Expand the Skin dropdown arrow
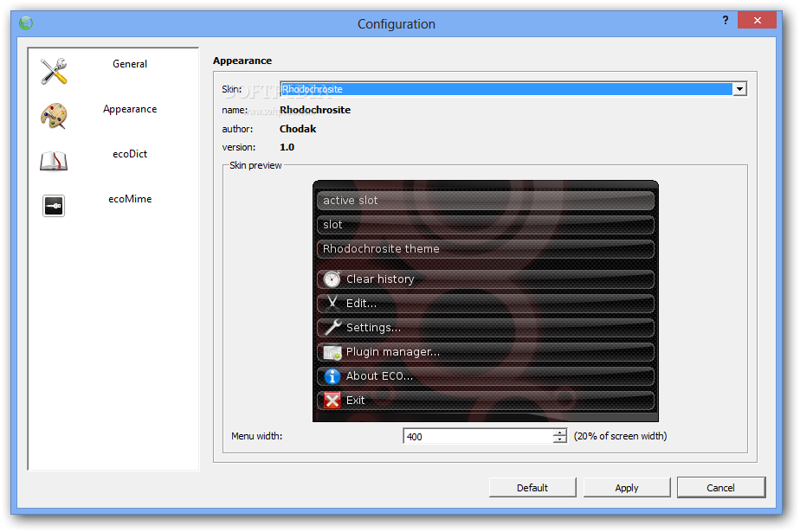800x532 pixels. tap(739, 89)
